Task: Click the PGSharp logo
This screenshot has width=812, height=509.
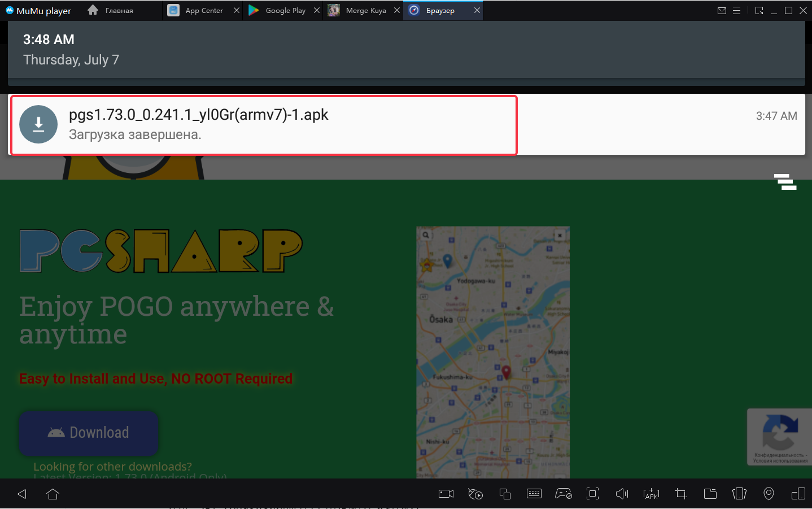Action: click(x=161, y=251)
